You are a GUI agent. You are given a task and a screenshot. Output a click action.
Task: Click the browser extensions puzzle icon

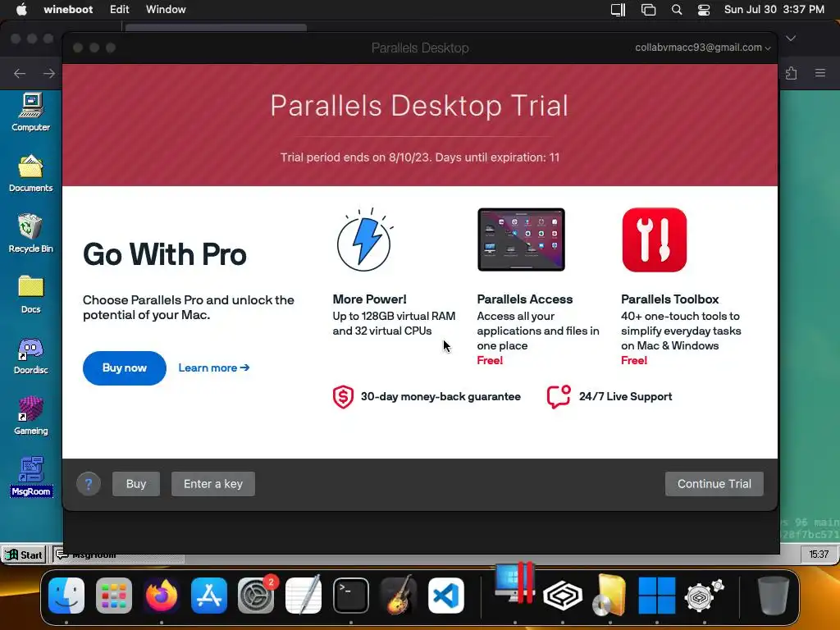tap(792, 73)
